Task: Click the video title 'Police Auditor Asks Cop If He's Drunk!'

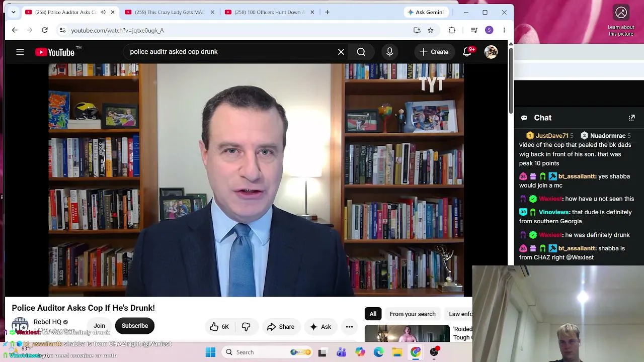Action: click(x=84, y=308)
